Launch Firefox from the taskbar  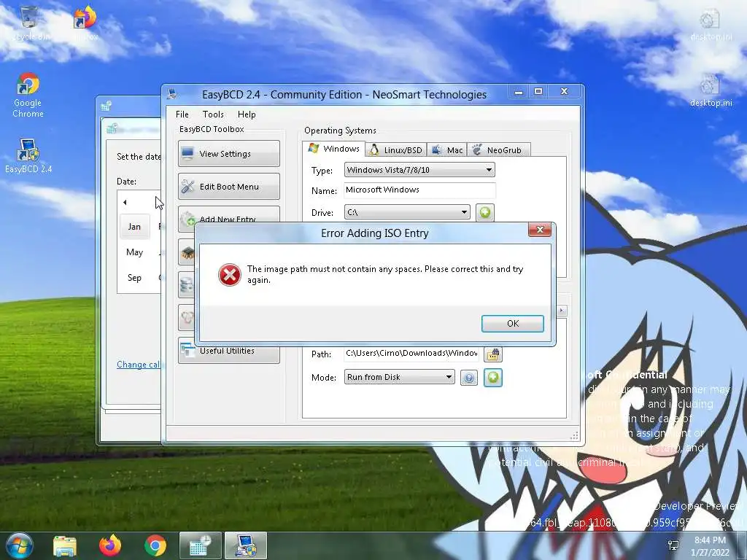pos(110,545)
